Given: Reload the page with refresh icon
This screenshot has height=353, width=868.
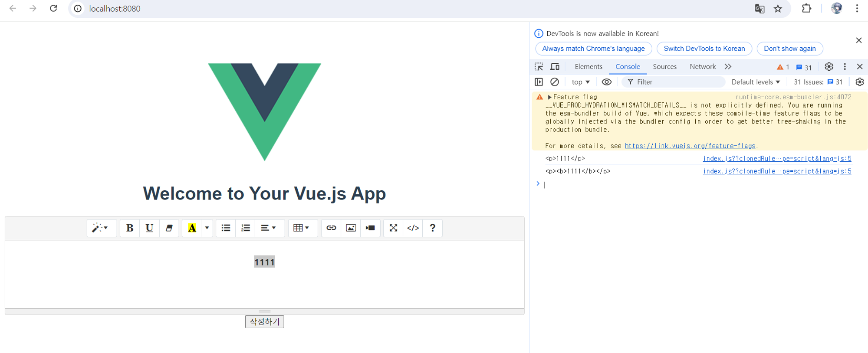Looking at the screenshot, I should tap(53, 8).
